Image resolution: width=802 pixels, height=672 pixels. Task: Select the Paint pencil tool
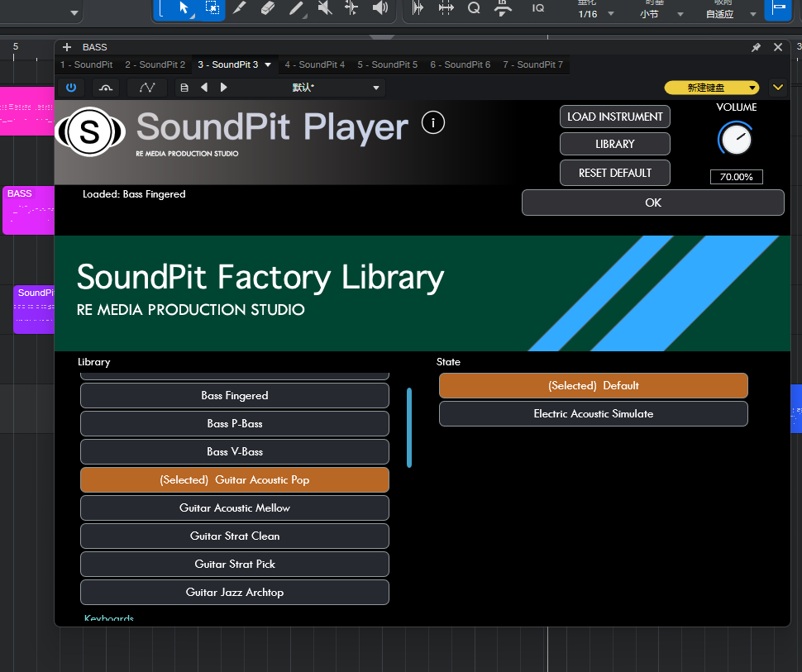[x=297, y=8]
